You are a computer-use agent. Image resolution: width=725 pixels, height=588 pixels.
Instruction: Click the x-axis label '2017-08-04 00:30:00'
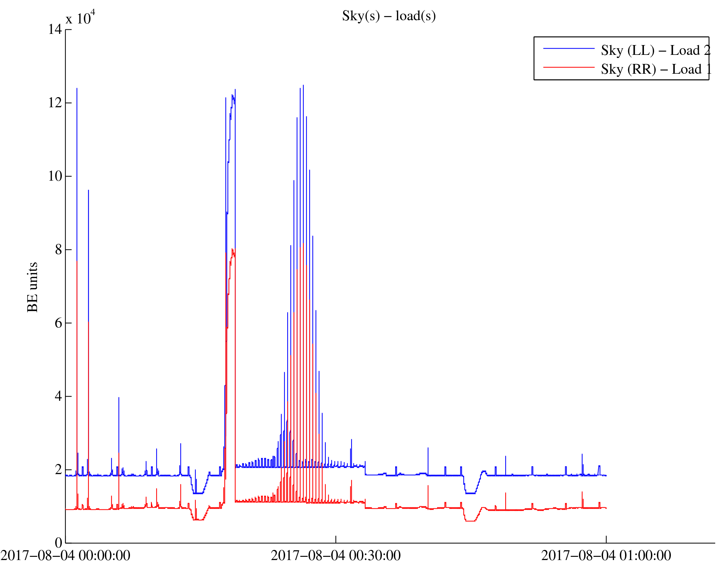(x=336, y=556)
